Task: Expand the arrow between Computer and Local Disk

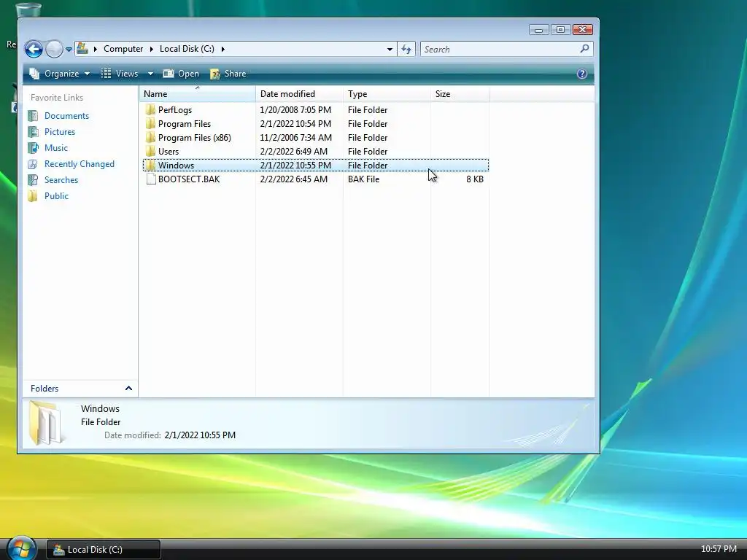Action: click(x=152, y=49)
